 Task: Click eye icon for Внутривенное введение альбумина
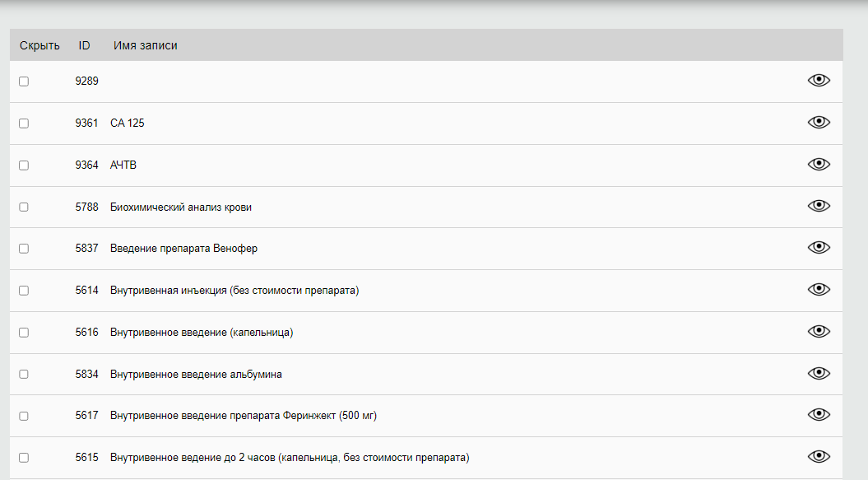819,373
